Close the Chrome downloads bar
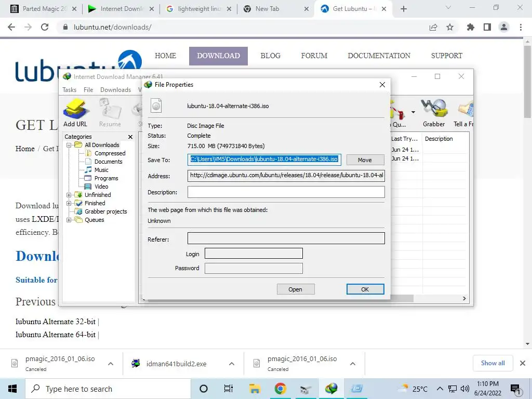Viewport: 532px width, 399px height. point(523,363)
